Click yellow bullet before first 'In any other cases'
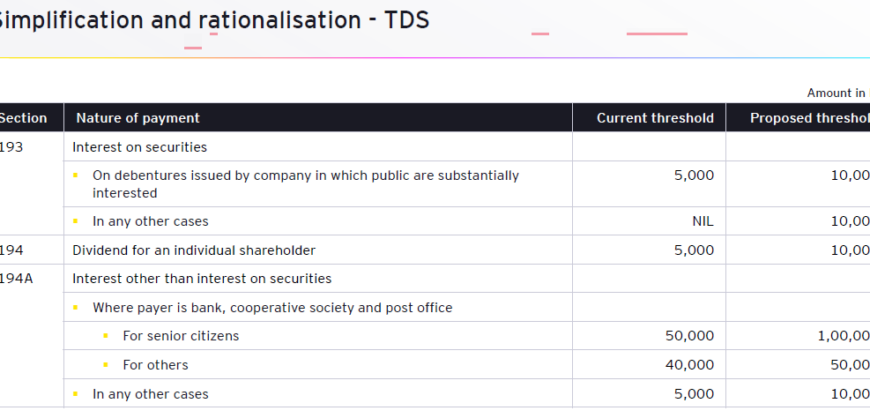The height and width of the screenshot is (418, 870). (75, 221)
